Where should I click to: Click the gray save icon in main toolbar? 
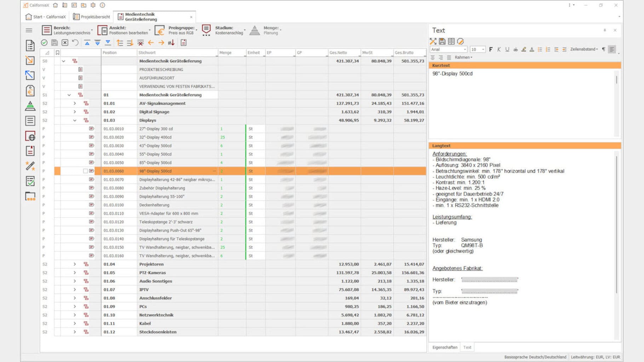pyautogui.click(x=54, y=43)
